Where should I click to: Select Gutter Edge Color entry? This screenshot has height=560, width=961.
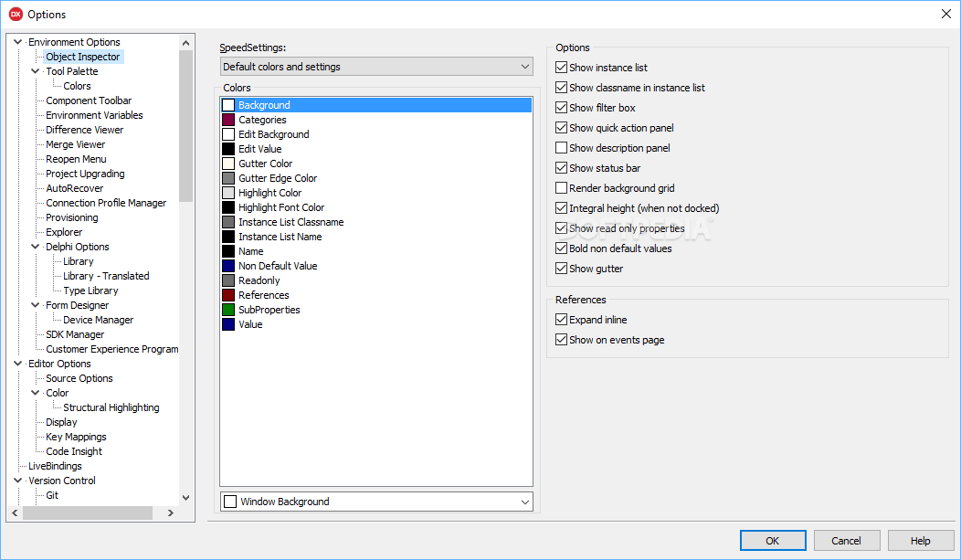tap(376, 178)
